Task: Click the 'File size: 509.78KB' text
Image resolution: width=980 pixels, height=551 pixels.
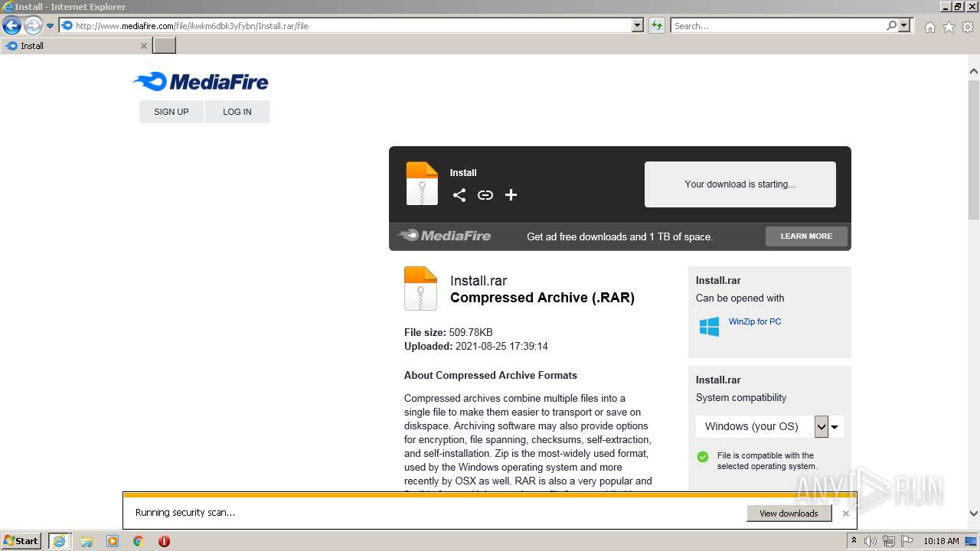Action: [449, 332]
